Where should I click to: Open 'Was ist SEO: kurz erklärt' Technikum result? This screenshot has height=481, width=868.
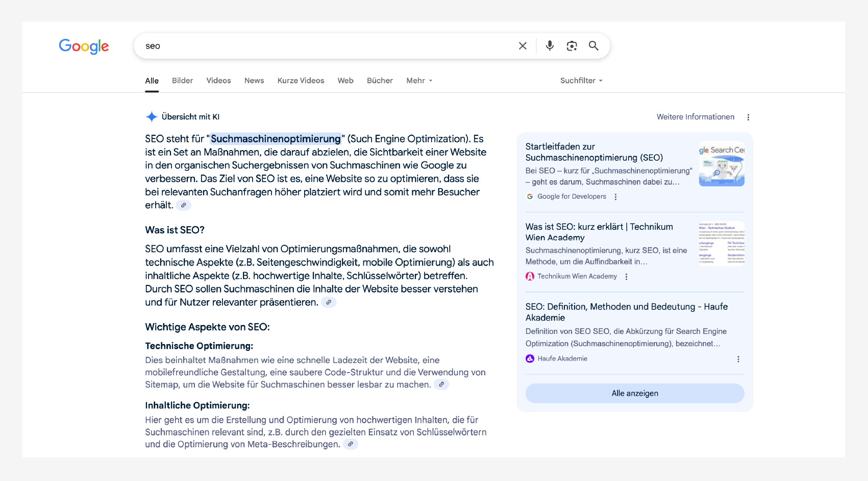[x=599, y=232]
